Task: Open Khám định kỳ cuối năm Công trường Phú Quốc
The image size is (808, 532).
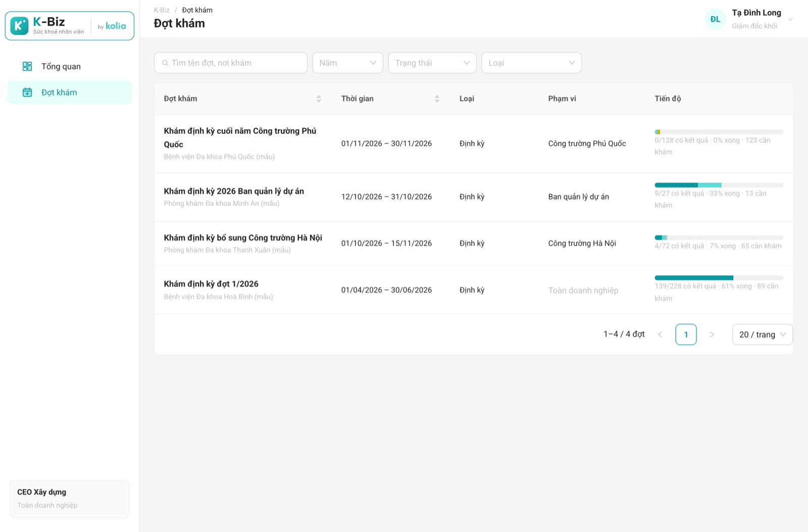Action: tap(240, 137)
